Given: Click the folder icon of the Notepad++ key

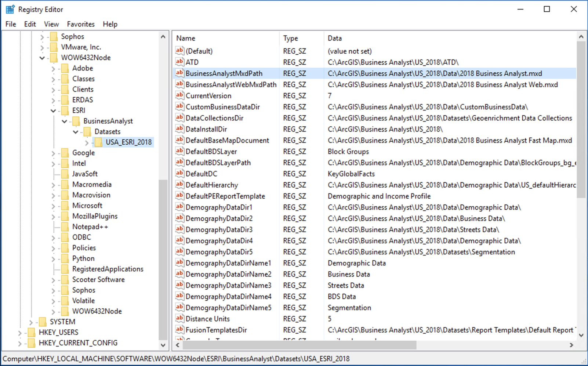Looking at the screenshot, I should click(x=65, y=227).
